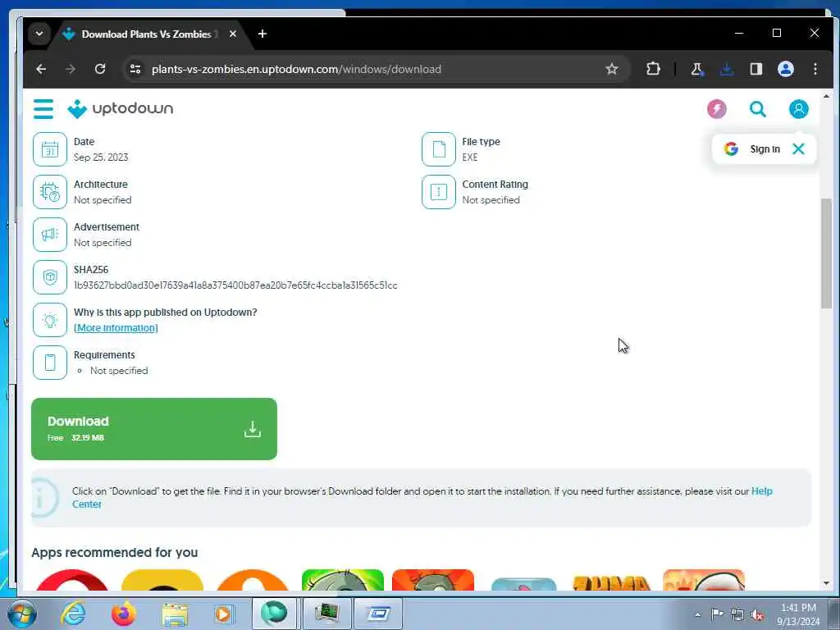Screen dimensions: 840x630
Task: Open the Windows Start menu
Action: pos(21,614)
